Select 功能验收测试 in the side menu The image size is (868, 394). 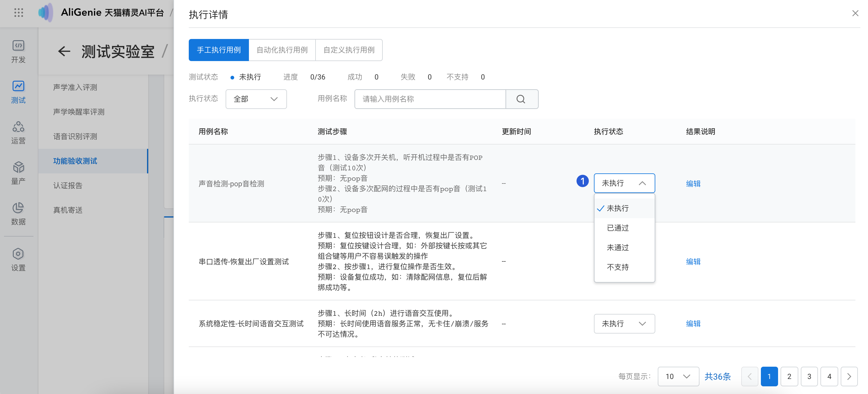tap(93, 161)
